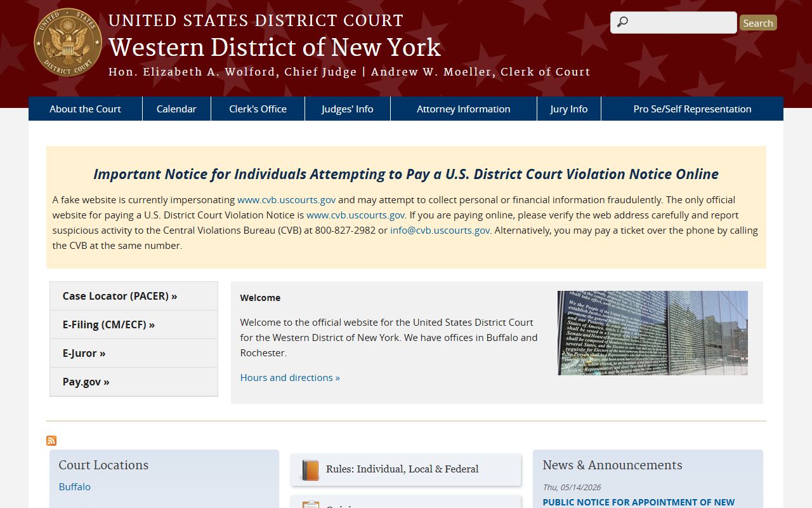
Task: Open the RSS feed icon
Action: 51,441
